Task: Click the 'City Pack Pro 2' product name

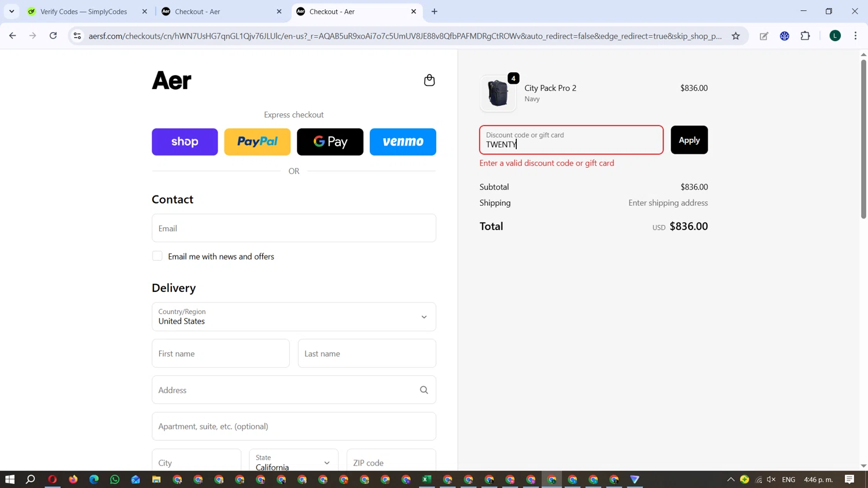Action: point(550,88)
